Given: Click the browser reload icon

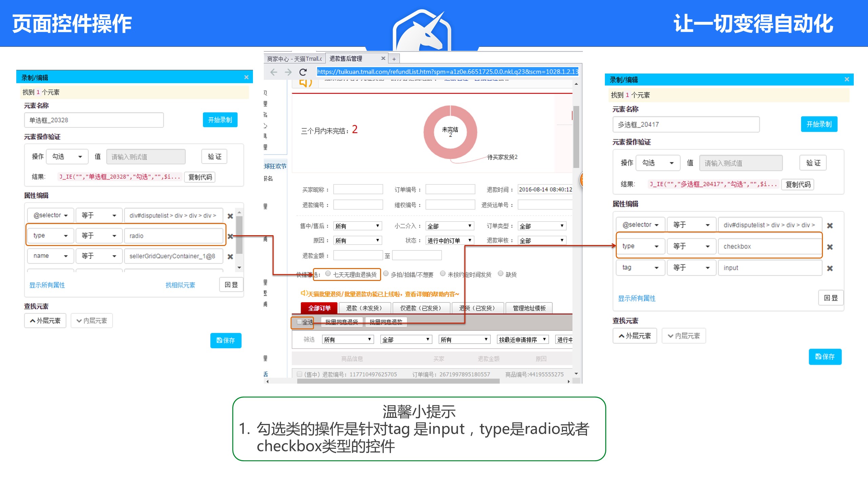Looking at the screenshot, I should pyautogui.click(x=303, y=72).
